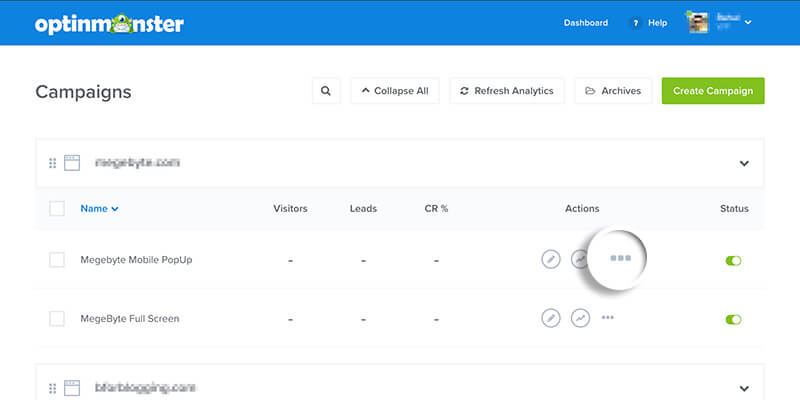Open the MegeByte Full Screen campaign name

pyautogui.click(x=130, y=319)
